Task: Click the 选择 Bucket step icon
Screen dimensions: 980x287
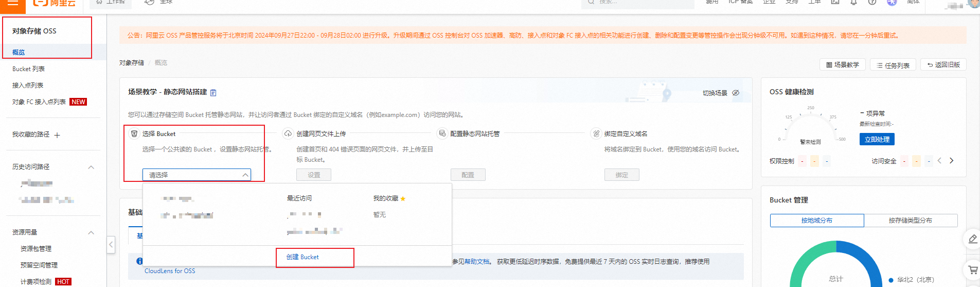Action: pyautogui.click(x=134, y=133)
